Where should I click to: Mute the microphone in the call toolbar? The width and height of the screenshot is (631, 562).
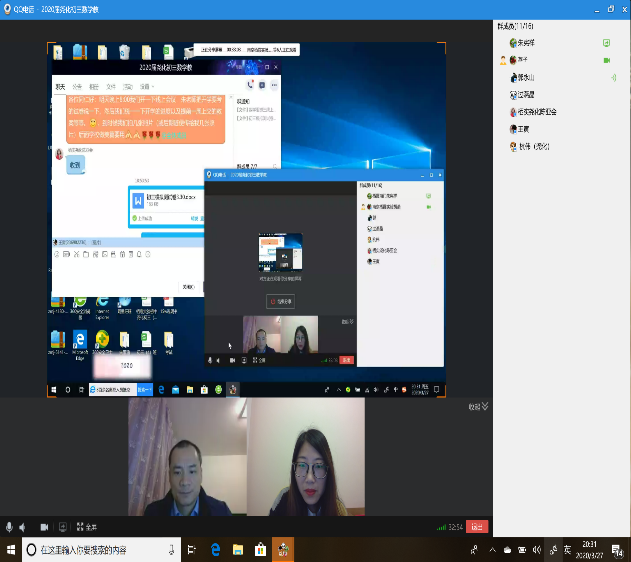tap(9, 527)
